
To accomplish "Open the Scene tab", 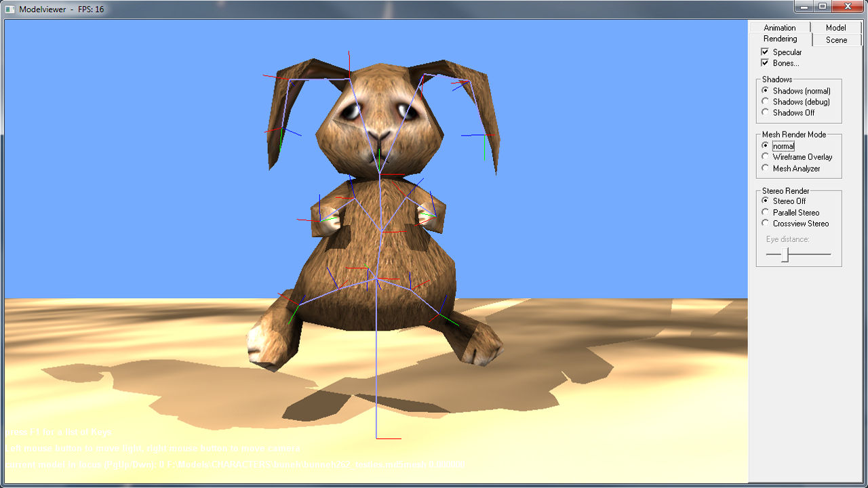I will tap(836, 40).
